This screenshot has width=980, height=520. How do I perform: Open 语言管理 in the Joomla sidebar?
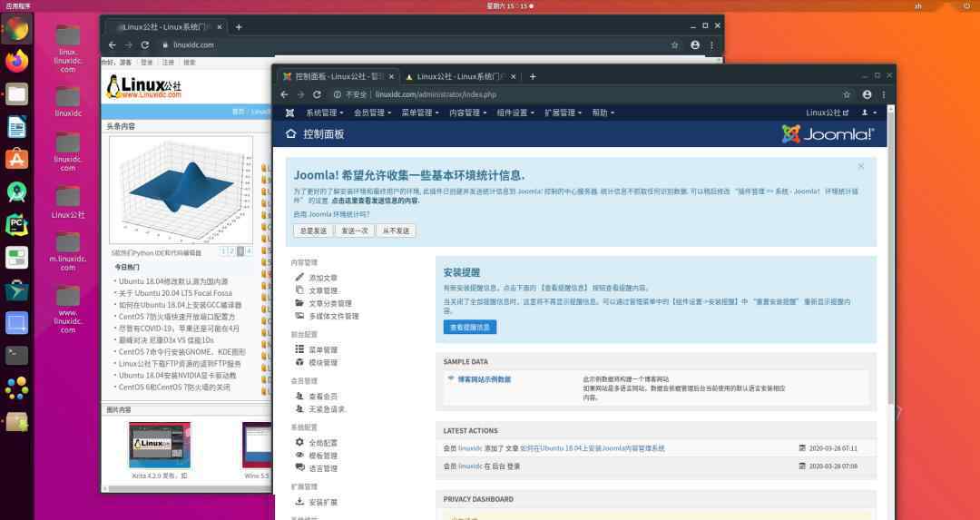323,469
